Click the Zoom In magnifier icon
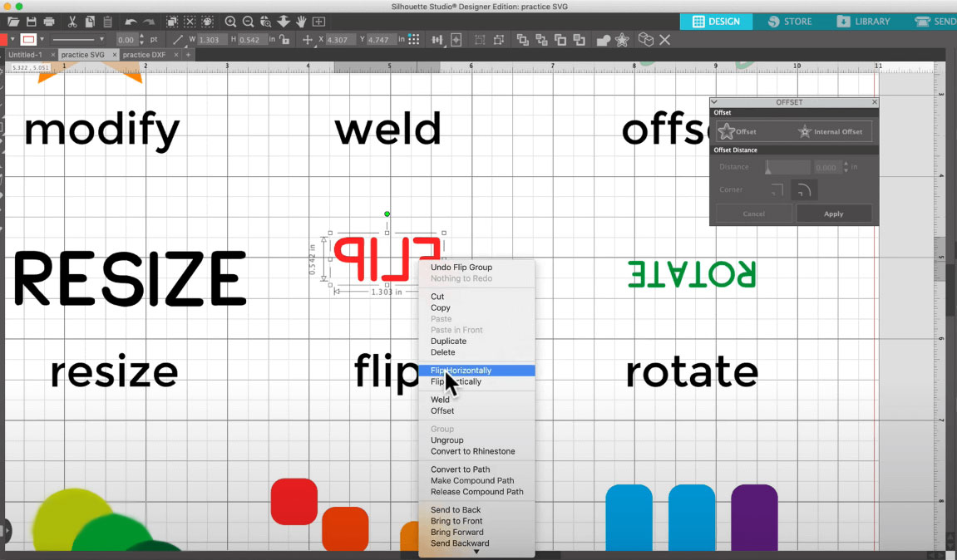The height and width of the screenshot is (560, 957). [231, 21]
